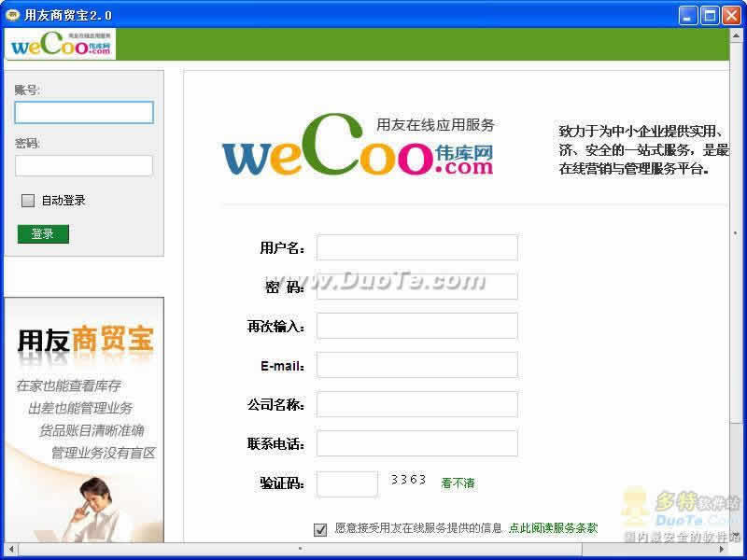Click the vertical scrollbar thumb

click(736, 232)
